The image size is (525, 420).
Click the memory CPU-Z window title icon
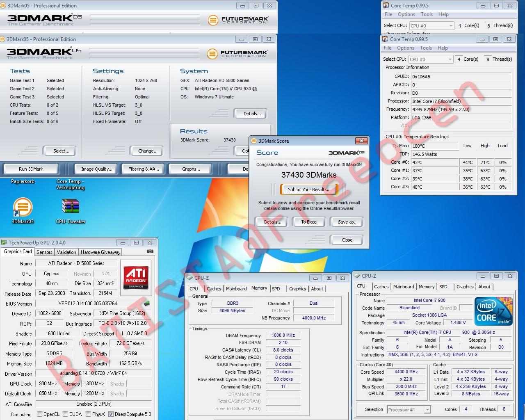click(190, 278)
